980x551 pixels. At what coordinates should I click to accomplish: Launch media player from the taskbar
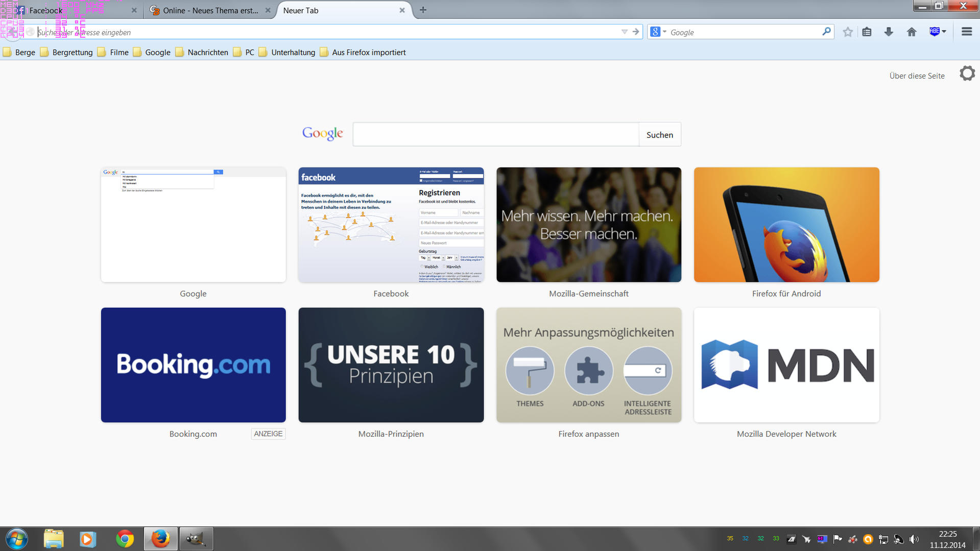[87, 539]
